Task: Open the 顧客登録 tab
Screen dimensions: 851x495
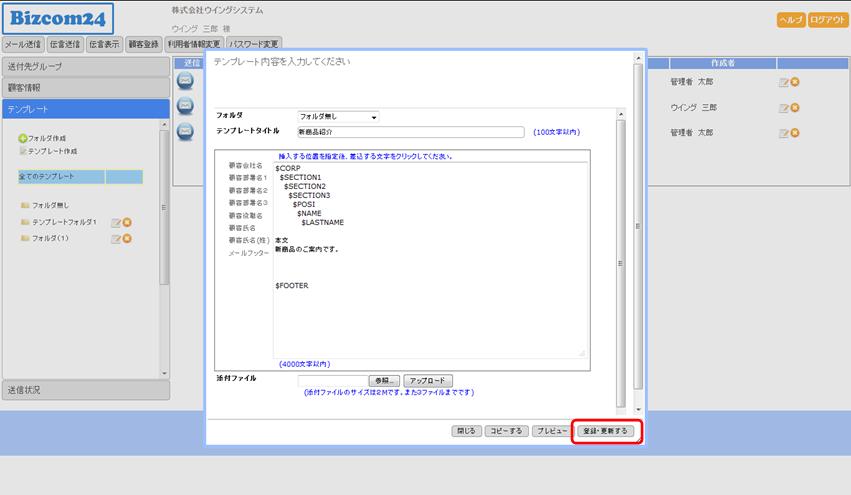Action: pyautogui.click(x=143, y=44)
